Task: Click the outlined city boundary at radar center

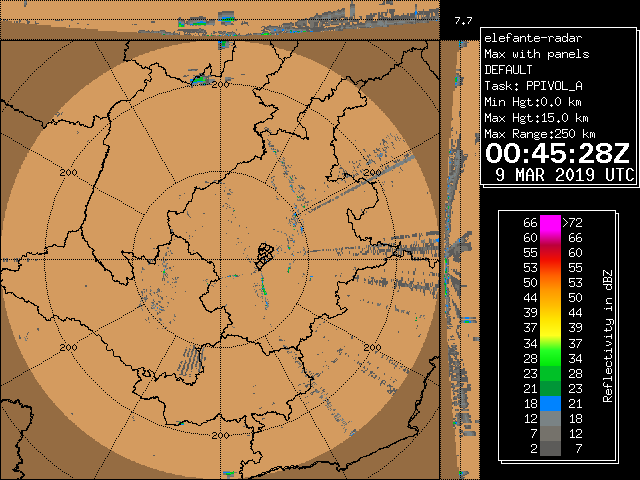Action: point(262,255)
